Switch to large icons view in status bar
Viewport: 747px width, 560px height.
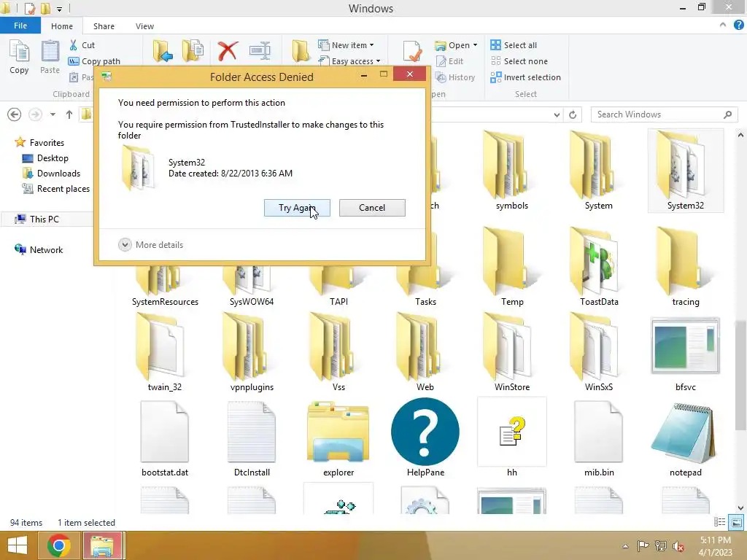[737, 522]
